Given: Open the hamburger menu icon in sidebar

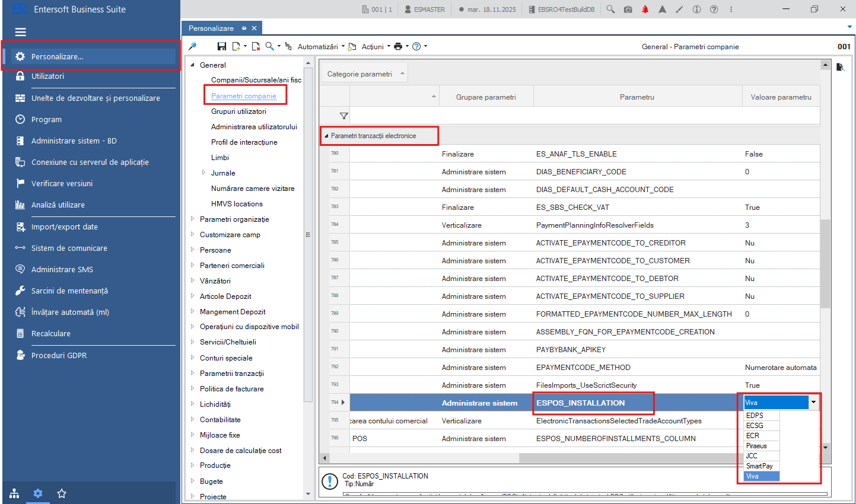Looking at the screenshot, I should point(21,32).
